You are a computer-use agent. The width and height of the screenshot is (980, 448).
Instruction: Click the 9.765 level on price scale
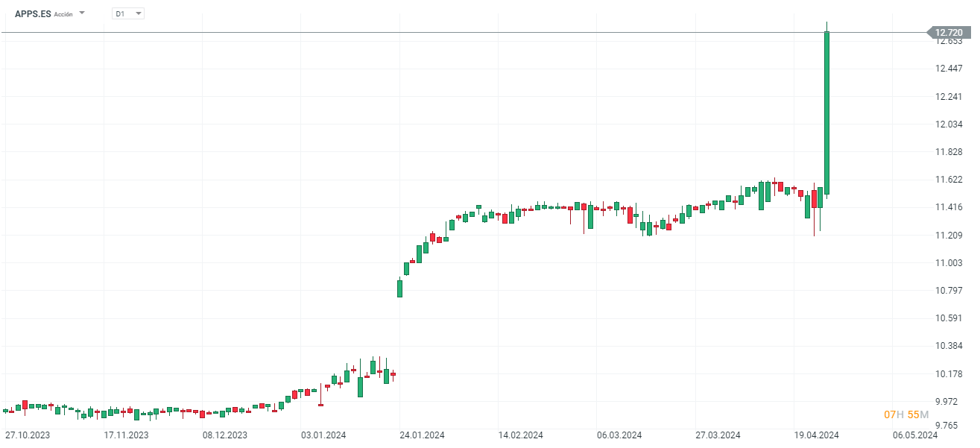[x=949, y=425]
